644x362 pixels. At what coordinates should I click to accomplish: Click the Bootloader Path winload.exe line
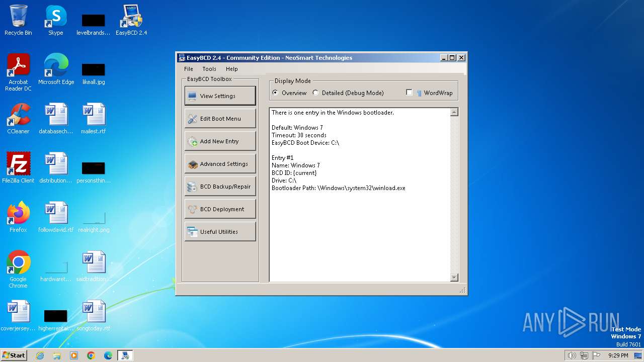[339, 188]
